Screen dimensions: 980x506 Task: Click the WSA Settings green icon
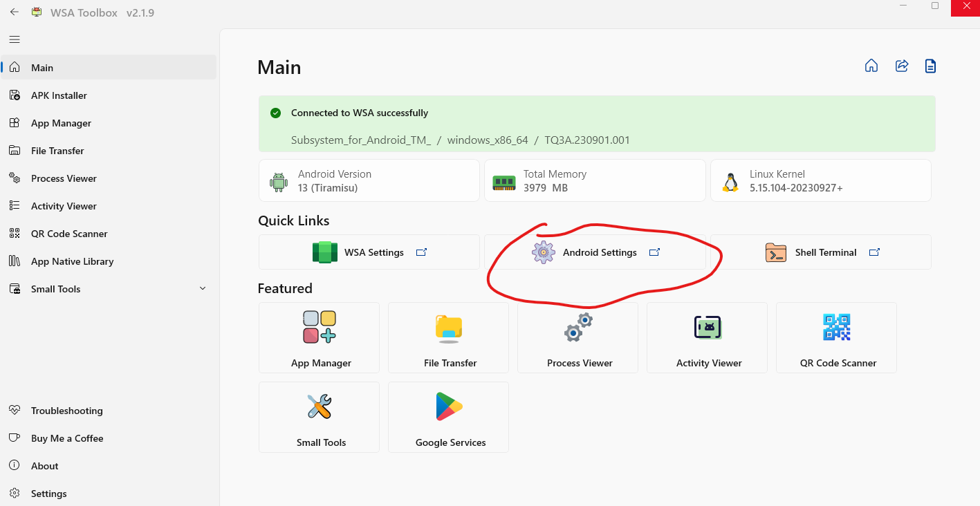[325, 252]
